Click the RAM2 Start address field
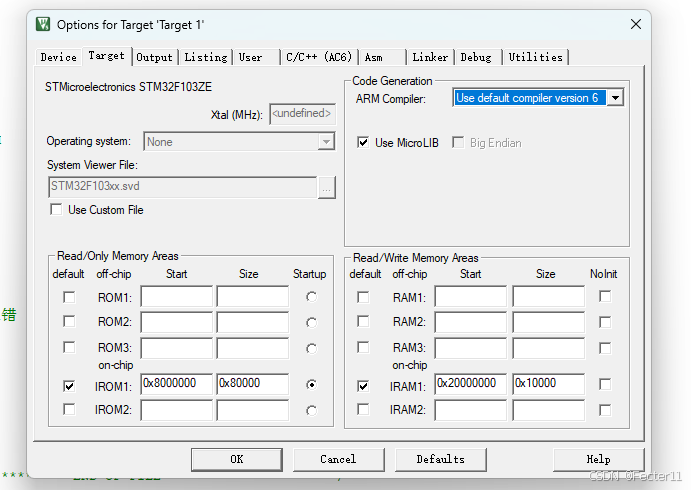The image size is (691, 490). pyautogui.click(x=471, y=322)
